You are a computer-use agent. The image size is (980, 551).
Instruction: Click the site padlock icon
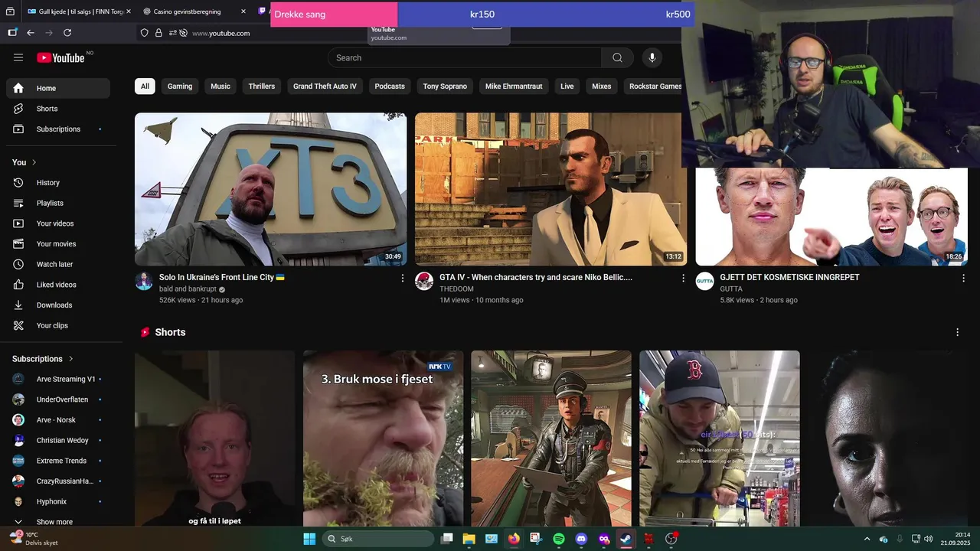tap(158, 33)
